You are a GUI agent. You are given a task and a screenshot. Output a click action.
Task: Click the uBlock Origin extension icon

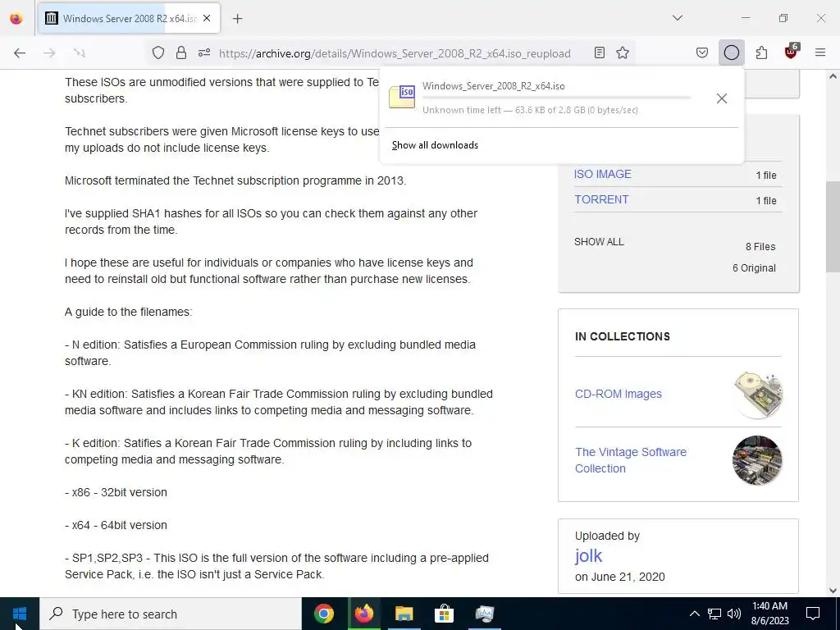point(792,52)
